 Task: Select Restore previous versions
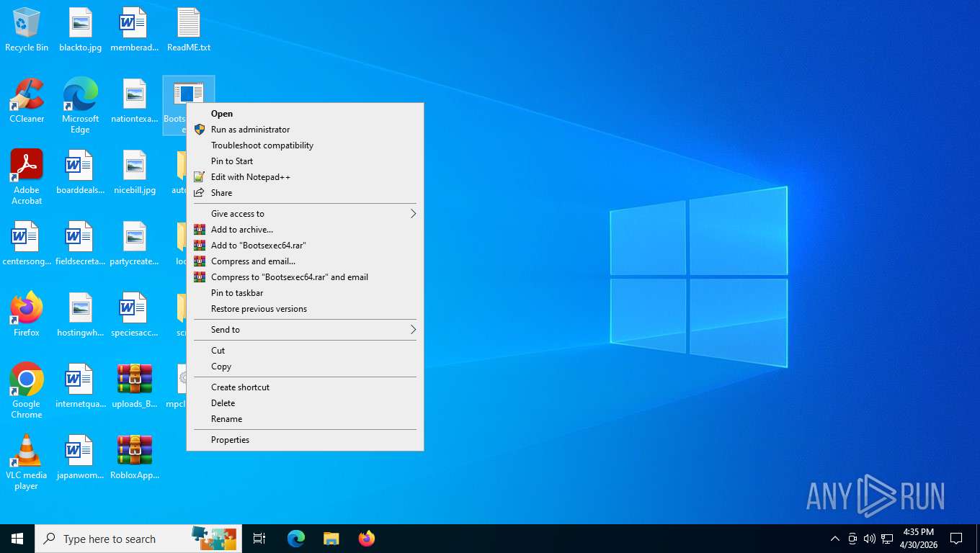(x=306, y=309)
